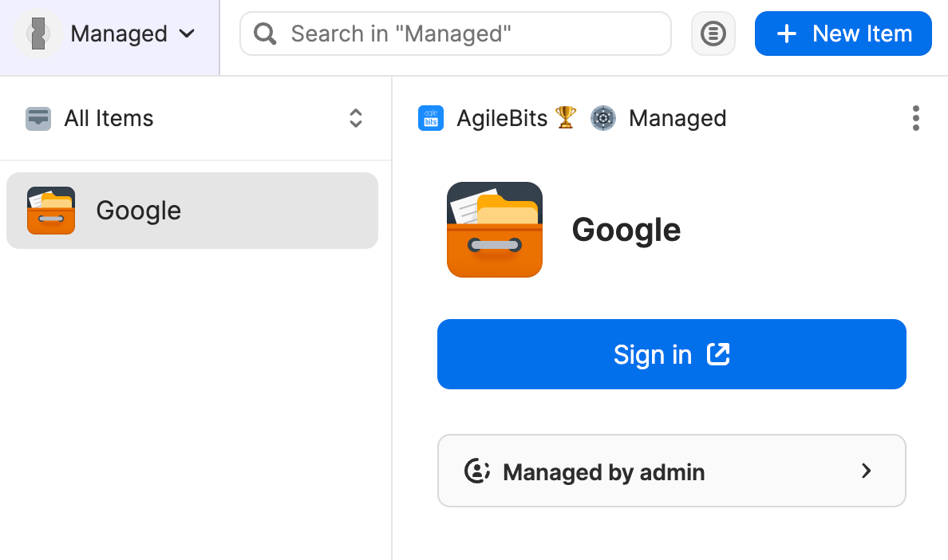The width and height of the screenshot is (948, 560).
Task: Select the All Items category icon
Action: click(x=38, y=118)
